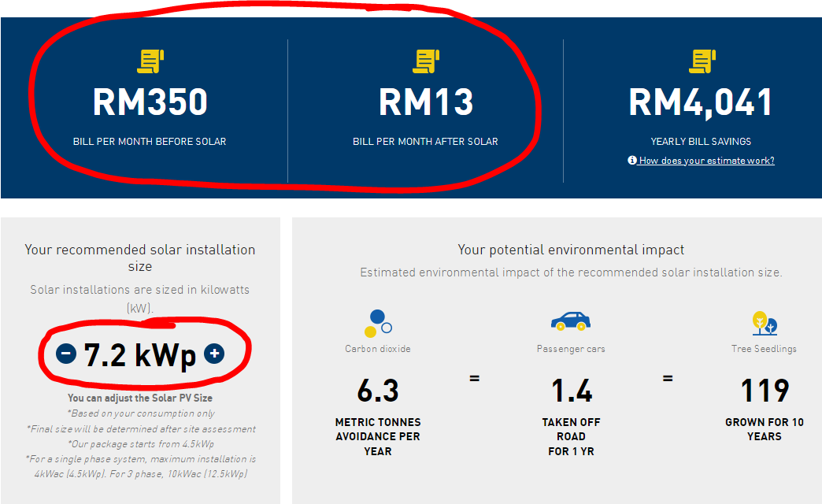Click the info icon beside estimate link
The height and width of the screenshot is (504, 822).
pos(632,160)
